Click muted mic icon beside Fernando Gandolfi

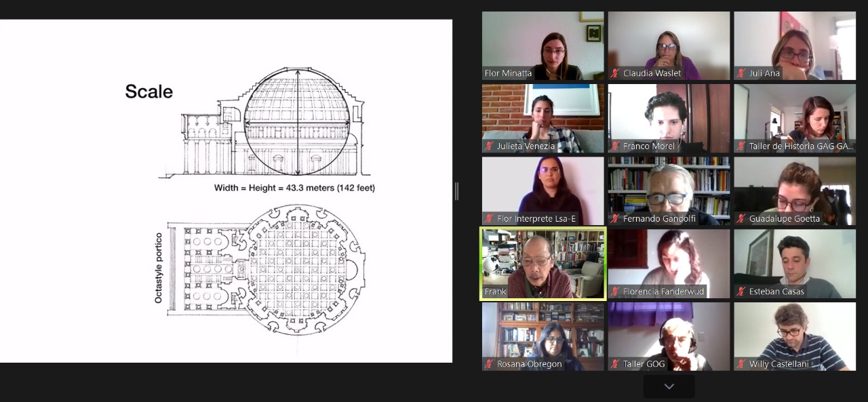pyautogui.click(x=616, y=218)
